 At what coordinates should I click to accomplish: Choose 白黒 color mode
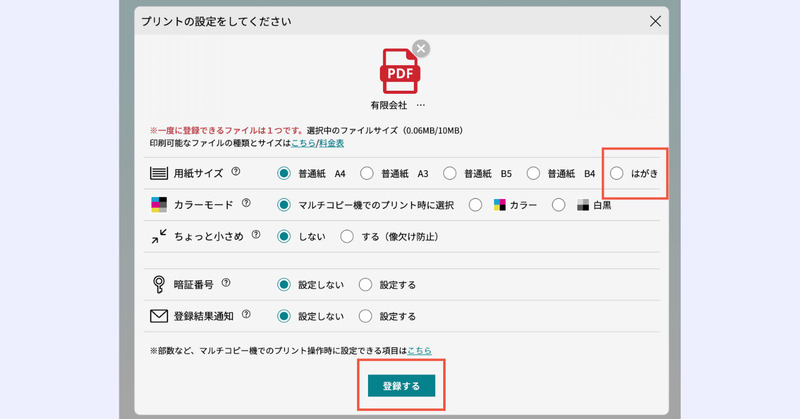[x=558, y=205]
